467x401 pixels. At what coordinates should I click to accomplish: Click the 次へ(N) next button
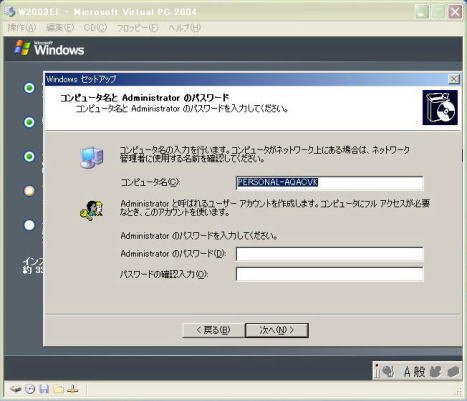tap(277, 330)
